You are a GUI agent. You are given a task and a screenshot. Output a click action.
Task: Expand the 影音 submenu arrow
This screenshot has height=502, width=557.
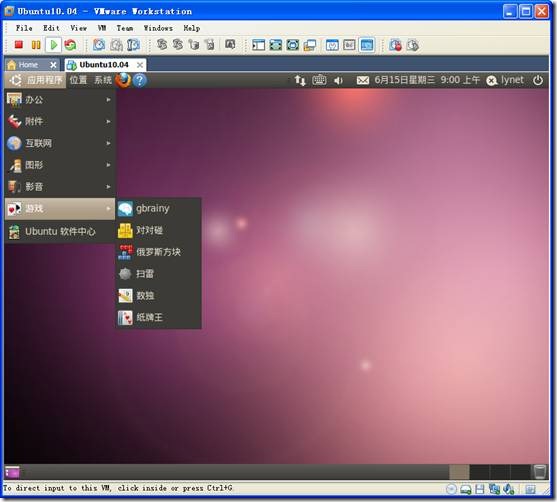point(108,187)
